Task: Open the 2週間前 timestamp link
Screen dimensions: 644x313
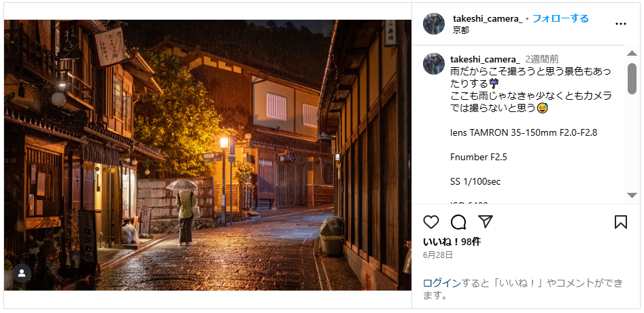Action: pos(542,59)
